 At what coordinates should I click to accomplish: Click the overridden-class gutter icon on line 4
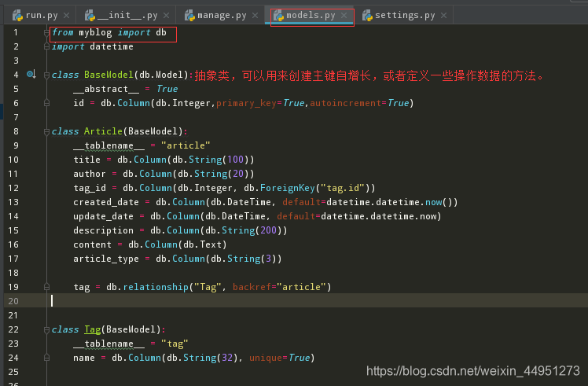click(31, 74)
